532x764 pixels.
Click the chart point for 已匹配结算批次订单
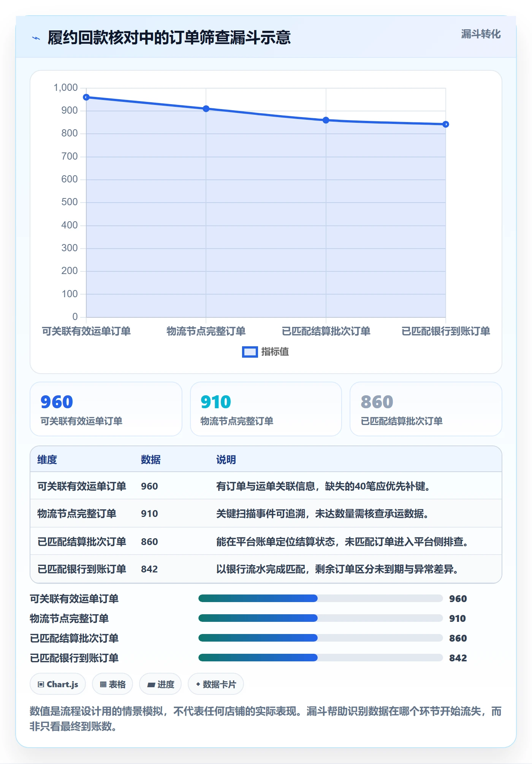[326, 120]
